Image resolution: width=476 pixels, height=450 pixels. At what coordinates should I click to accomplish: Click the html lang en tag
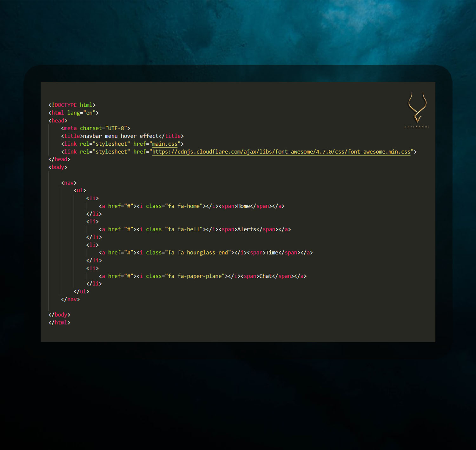tap(73, 113)
